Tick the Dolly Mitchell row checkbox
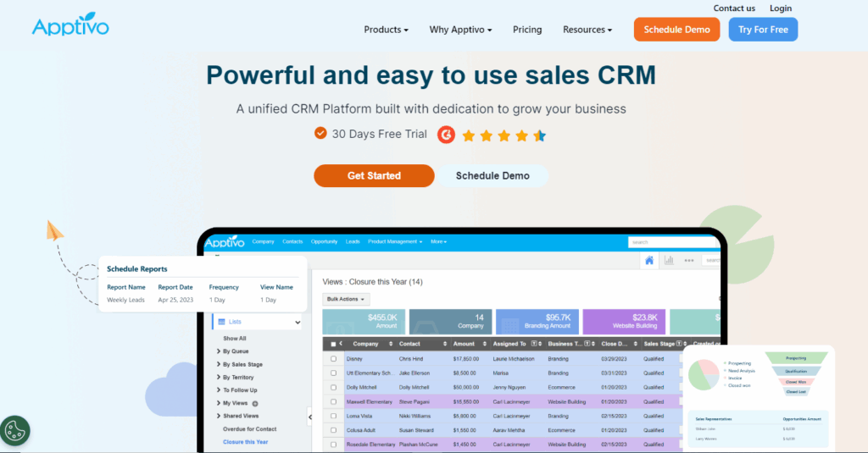This screenshot has height=453, width=868. (333, 388)
